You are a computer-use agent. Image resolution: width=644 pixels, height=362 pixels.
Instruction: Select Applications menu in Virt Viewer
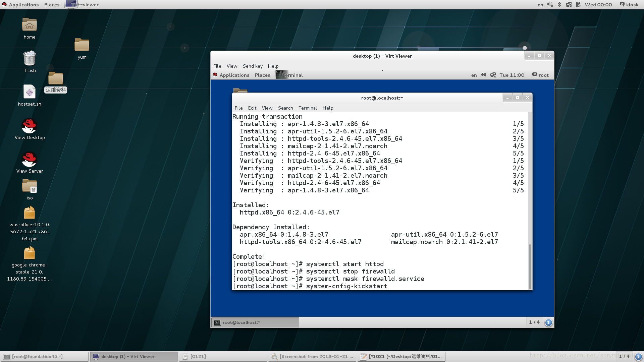click(x=234, y=75)
